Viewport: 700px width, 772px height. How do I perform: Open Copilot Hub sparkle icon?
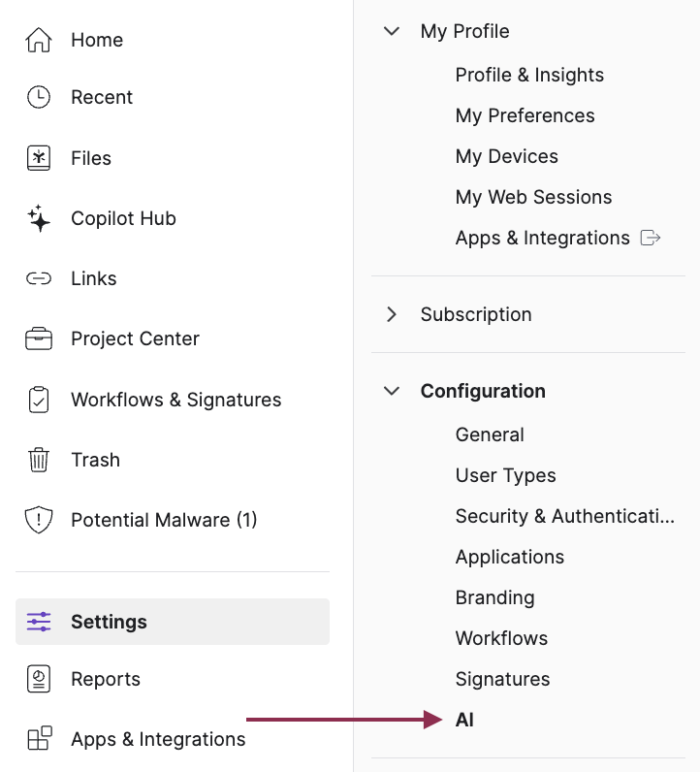[x=39, y=218]
